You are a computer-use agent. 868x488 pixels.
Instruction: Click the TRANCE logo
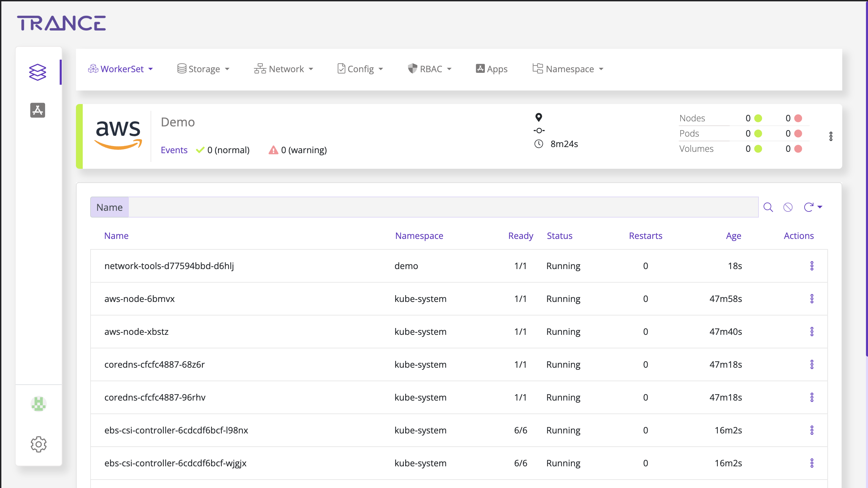[x=61, y=23]
